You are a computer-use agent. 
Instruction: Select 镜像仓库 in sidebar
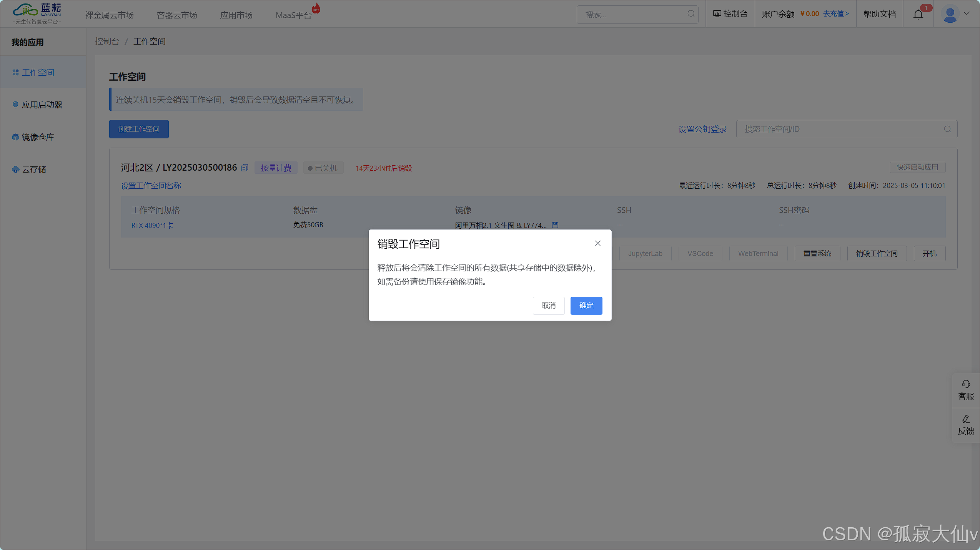coord(38,137)
